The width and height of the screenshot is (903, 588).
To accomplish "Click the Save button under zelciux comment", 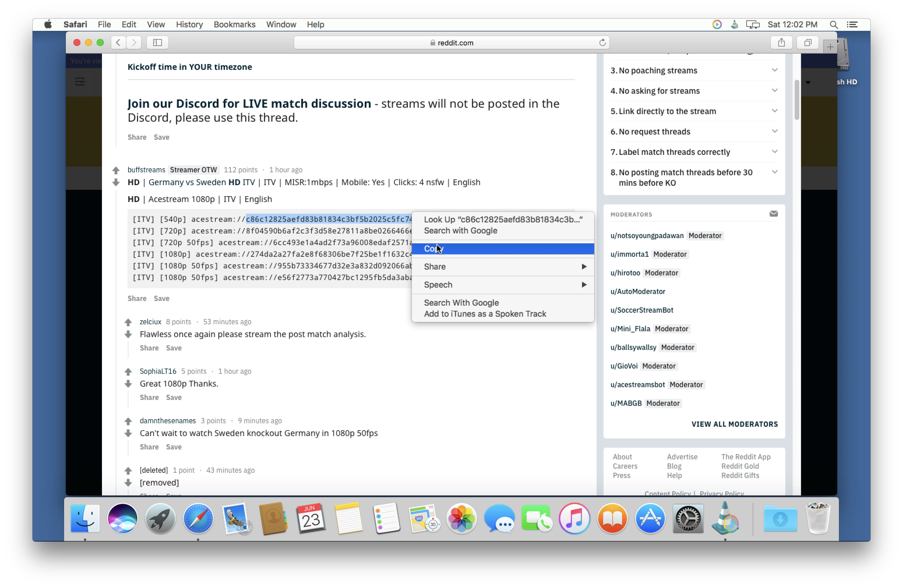I will [x=174, y=347].
